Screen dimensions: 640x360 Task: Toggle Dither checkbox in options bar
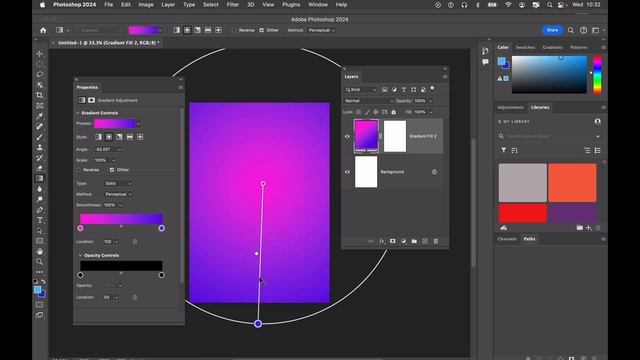(x=262, y=30)
